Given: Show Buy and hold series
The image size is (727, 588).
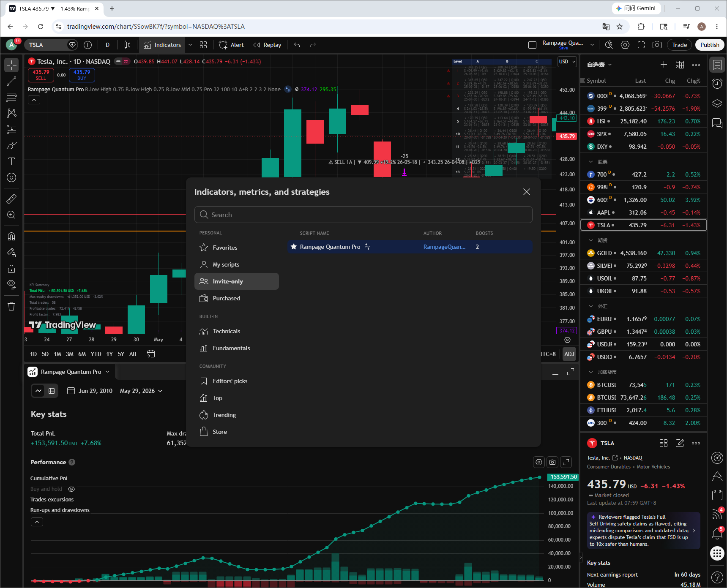Looking at the screenshot, I should pyautogui.click(x=71, y=489).
